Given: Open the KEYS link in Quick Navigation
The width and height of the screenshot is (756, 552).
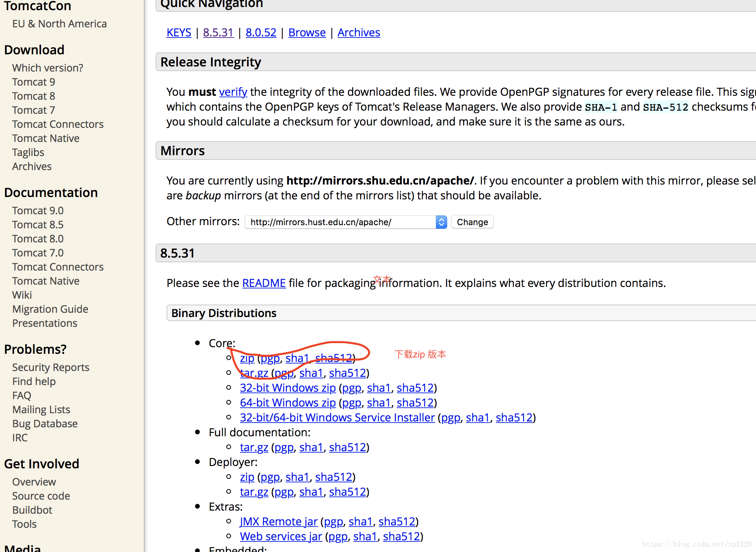Looking at the screenshot, I should pyautogui.click(x=179, y=32).
